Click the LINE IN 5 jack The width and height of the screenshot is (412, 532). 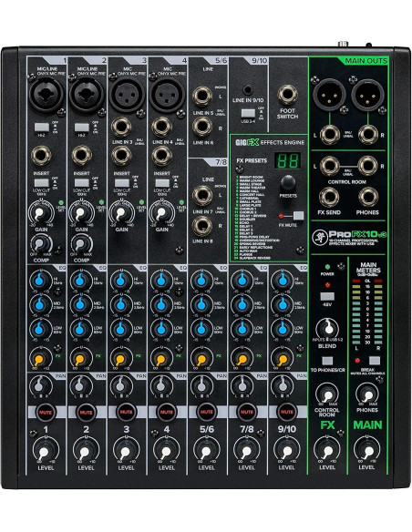click(202, 96)
